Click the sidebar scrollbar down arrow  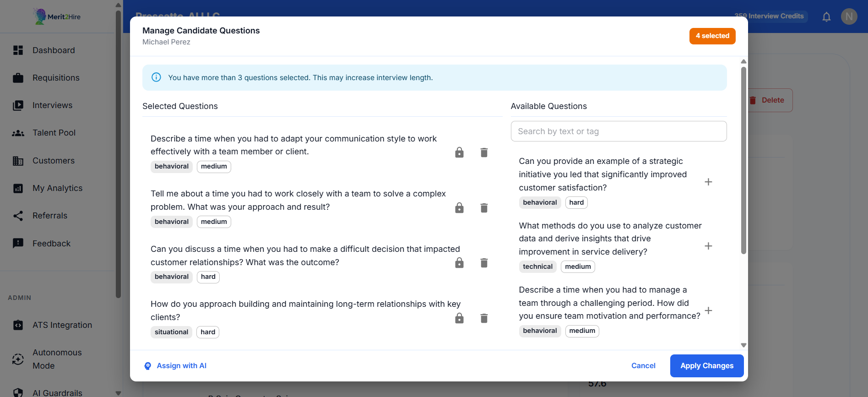tap(118, 393)
